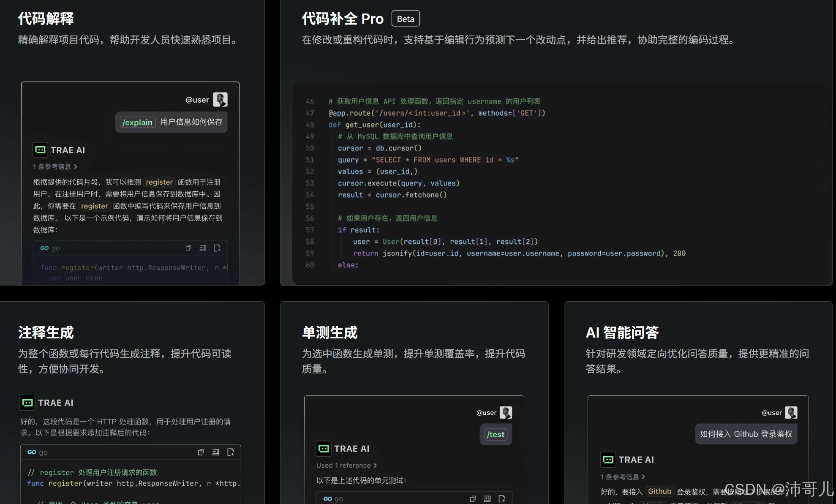Click the comment on line 56 如果用户存在
836x504 pixels.
coord(387,218)
